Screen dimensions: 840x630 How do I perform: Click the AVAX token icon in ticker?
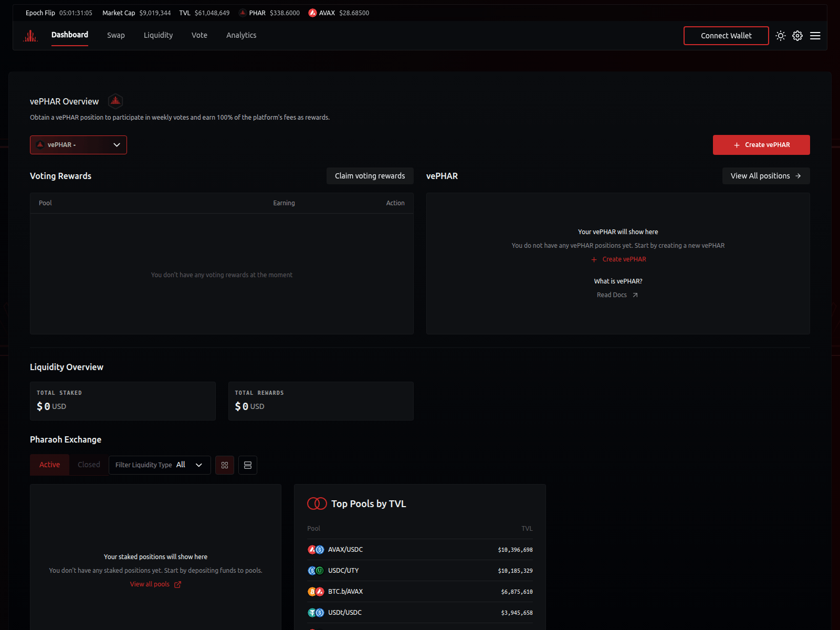[312, 13]
